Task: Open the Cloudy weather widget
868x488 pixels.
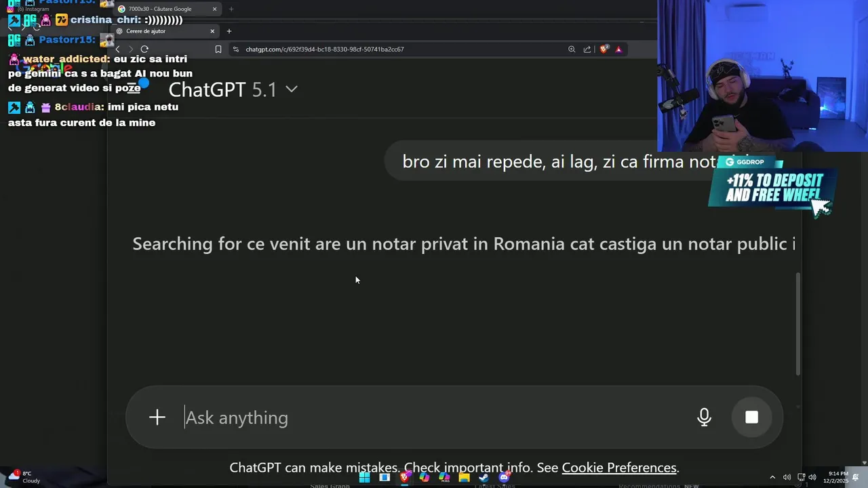Action: 23,477
